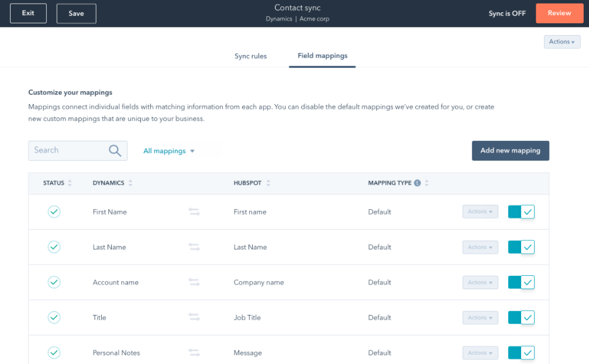Image resolution: width=589 pixels, height=364 pixels.
Task: Click the green checkmark on Personal Notes row
Action: [x=54, y=352]
